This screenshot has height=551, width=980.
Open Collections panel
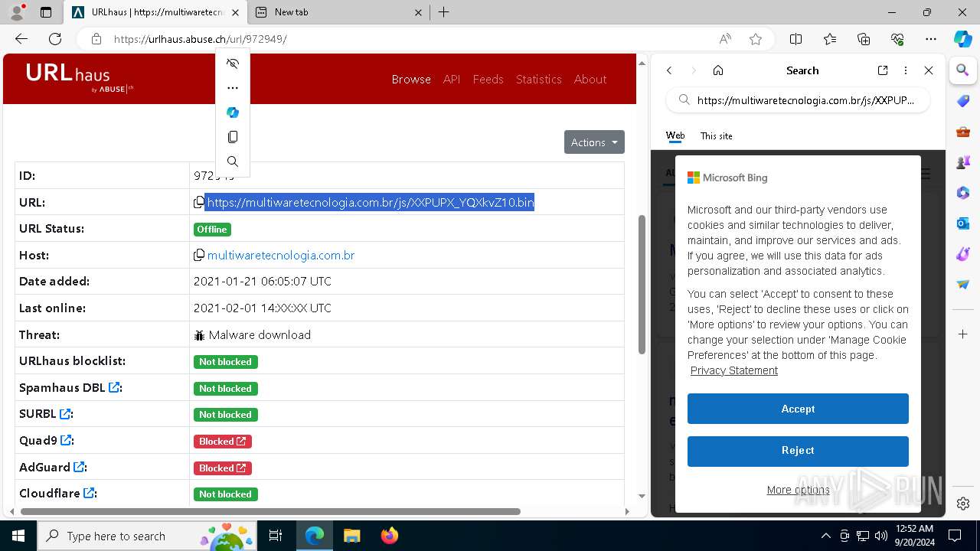[x=864, y=39]
